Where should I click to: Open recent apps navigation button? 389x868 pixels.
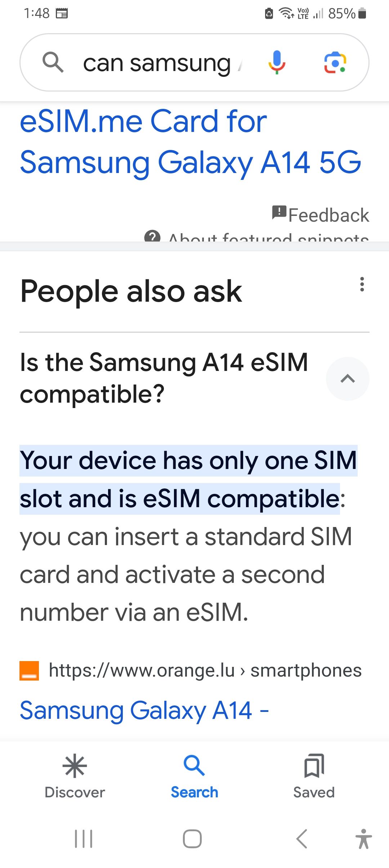(84, 838)
